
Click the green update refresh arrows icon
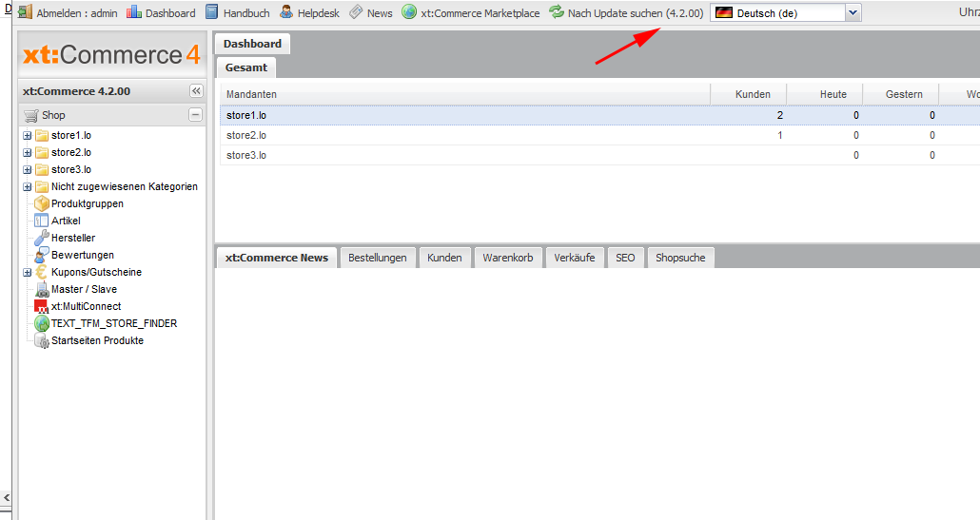[x=557, y=11]
